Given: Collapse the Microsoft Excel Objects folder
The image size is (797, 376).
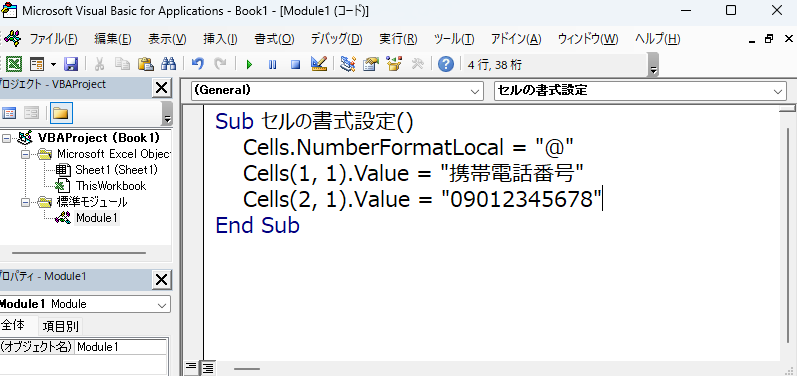Looking at the screenshot, I should [25, 154].
